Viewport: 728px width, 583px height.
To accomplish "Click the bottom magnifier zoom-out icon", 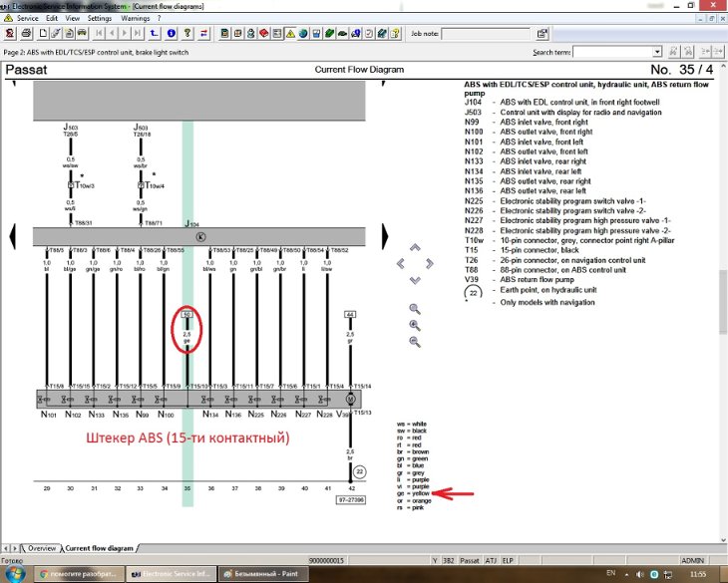I will pyautogui.click(x=415, y=342).
